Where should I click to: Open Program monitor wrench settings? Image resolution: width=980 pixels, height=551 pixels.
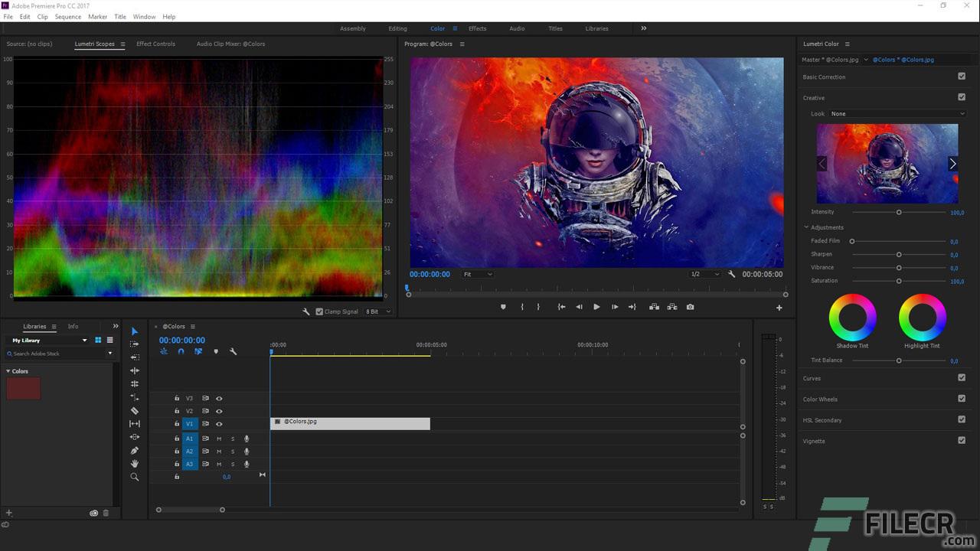[731, 273]
